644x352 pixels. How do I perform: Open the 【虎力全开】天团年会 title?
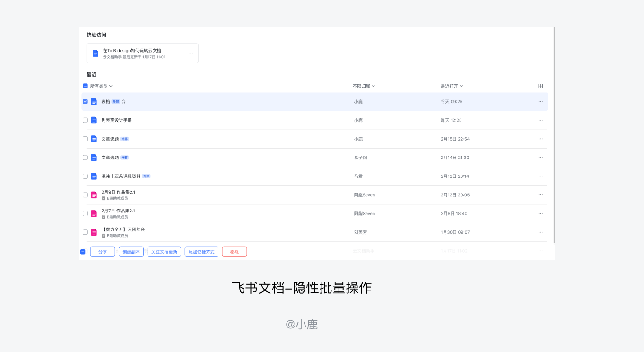point(123,229)
